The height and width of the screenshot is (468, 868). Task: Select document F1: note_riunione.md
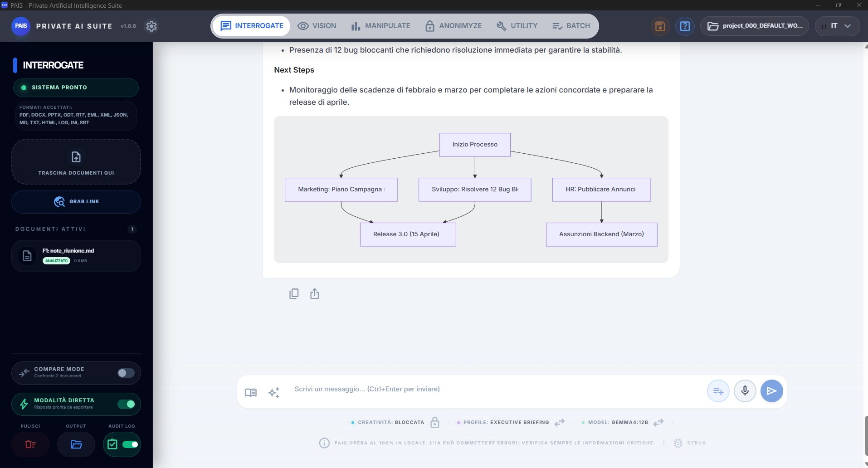(x=76, y=256)
